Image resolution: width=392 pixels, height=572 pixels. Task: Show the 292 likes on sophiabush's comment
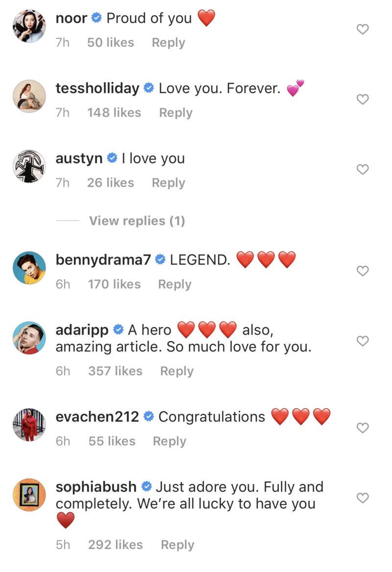pyautogui.click(x=115, y=545)
